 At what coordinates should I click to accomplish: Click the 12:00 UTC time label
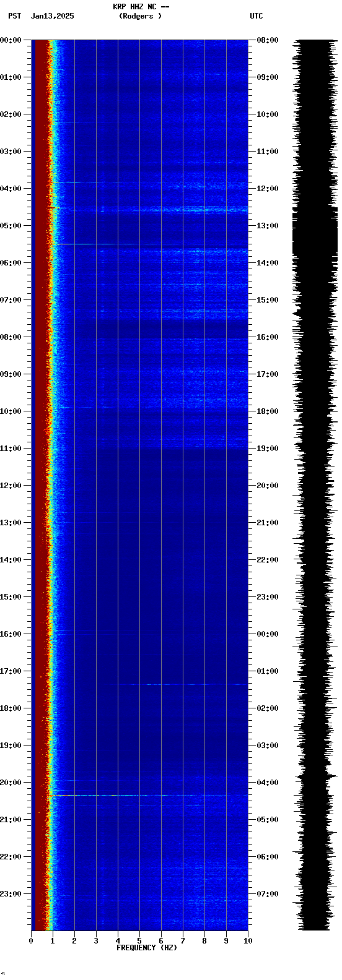tap(268, 189)
